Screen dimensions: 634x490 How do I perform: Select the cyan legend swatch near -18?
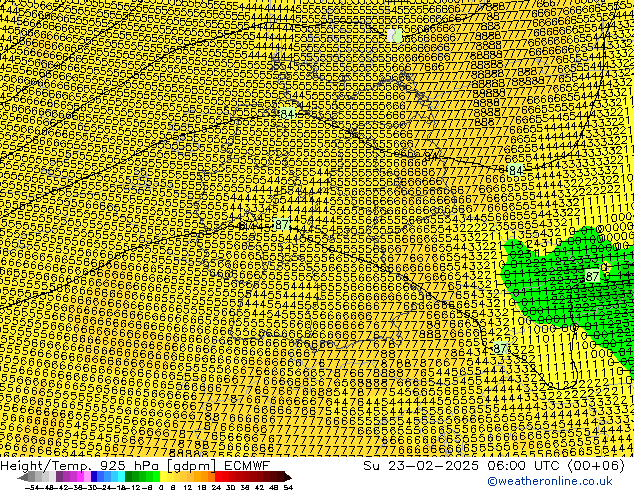tap(122, 477)
